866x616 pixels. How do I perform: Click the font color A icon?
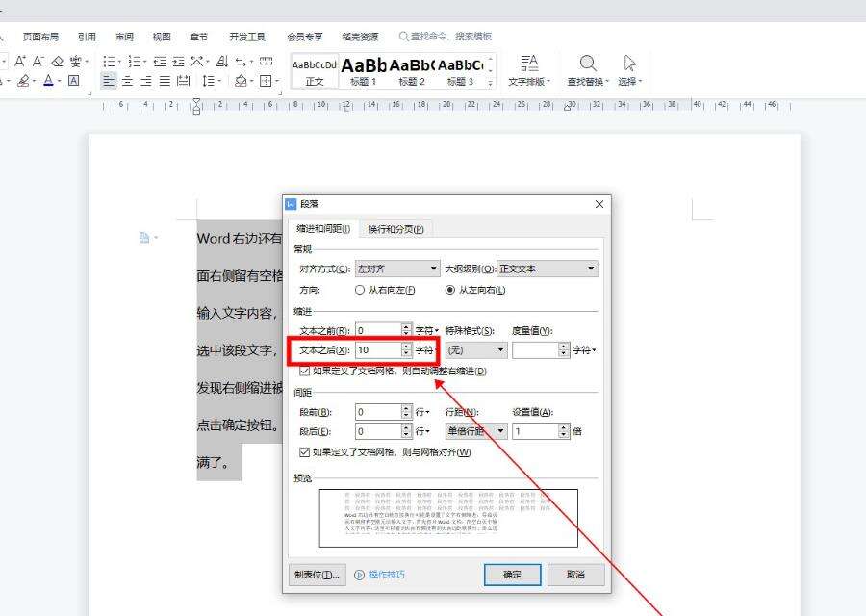coord(49,81)
